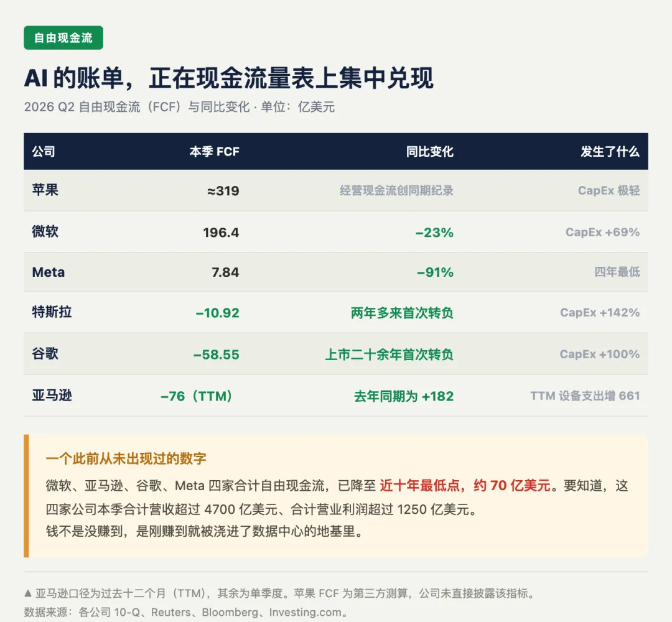672x622 pixels.
Task: Click the TTM 设备支出增 661 cell
Action: pos(585,396)
